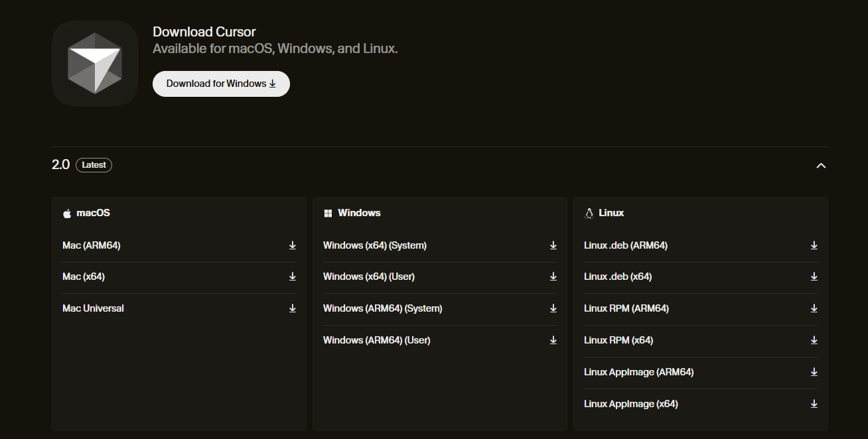Click the Latest version badge
Image resolution: width=868 pixels, height=439 pixels.
point(94,165)
